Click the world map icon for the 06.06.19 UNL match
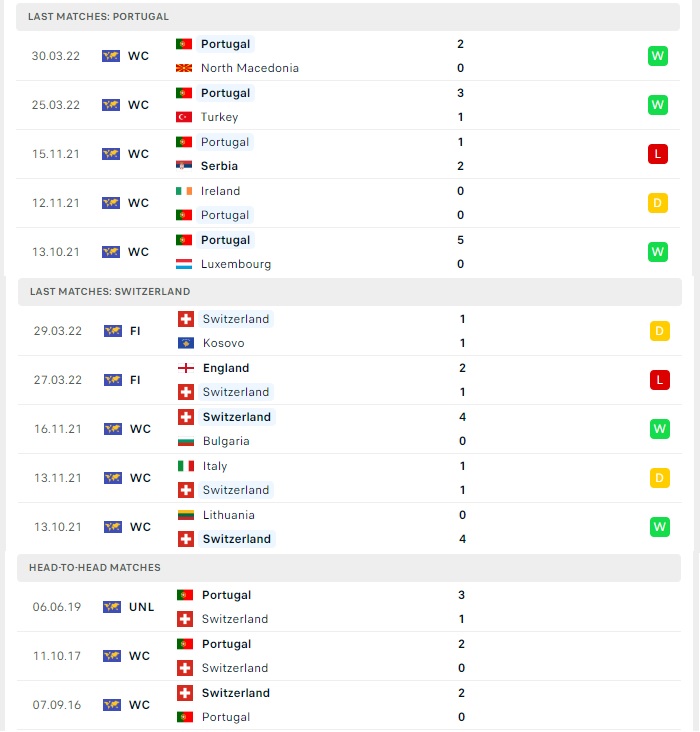The image size is (700, 732). [112, 607]
